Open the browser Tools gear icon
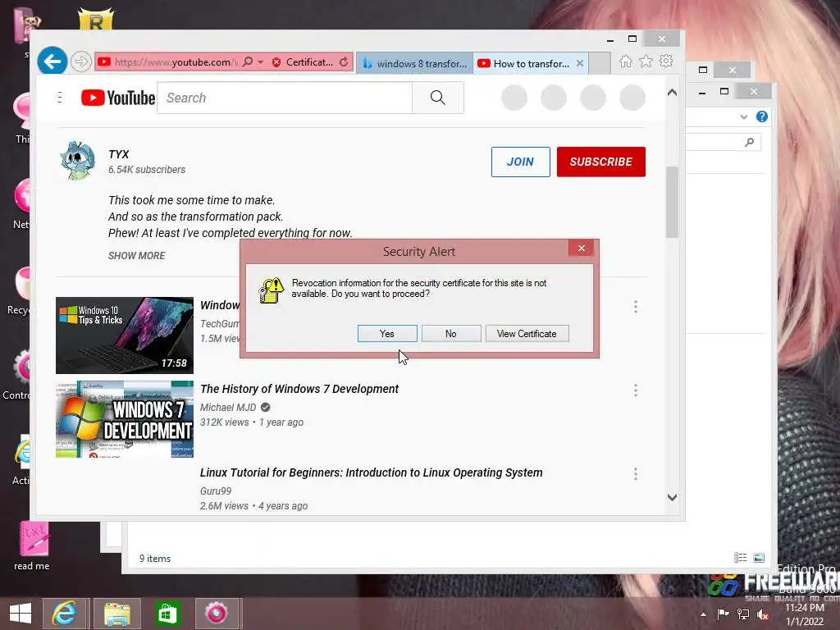Image resolution: width=840 pixels, height=630 pixels. pyautogui.click(x=666, y=61)
